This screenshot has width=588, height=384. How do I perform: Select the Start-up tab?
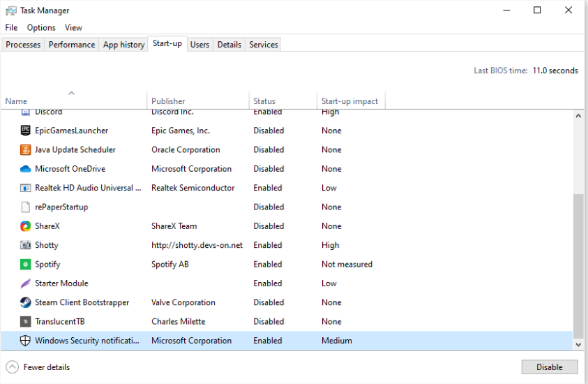[x=167, y=43]
